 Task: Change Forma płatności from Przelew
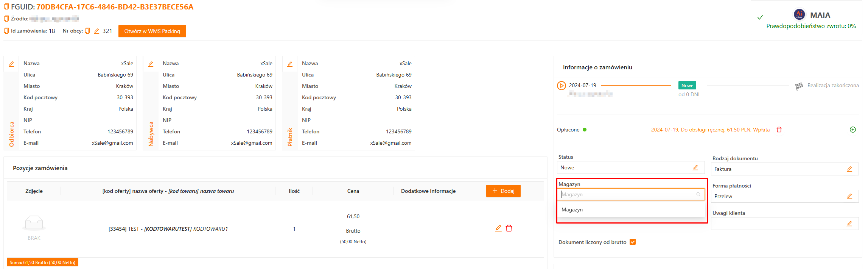(x=849, y=196)
